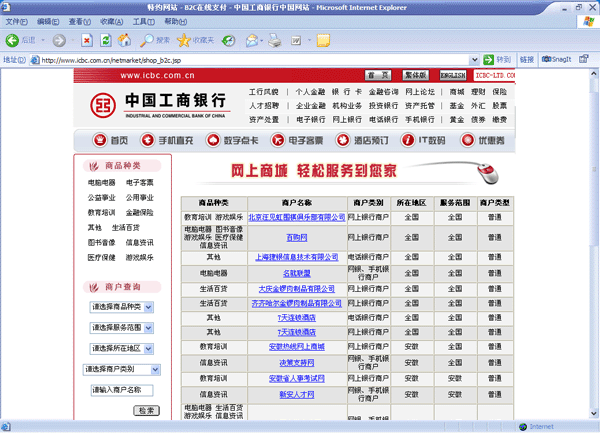Refresh the page with the green refresh icon
The width and height of the screenshot is (600, 433).
pos(105,41)
